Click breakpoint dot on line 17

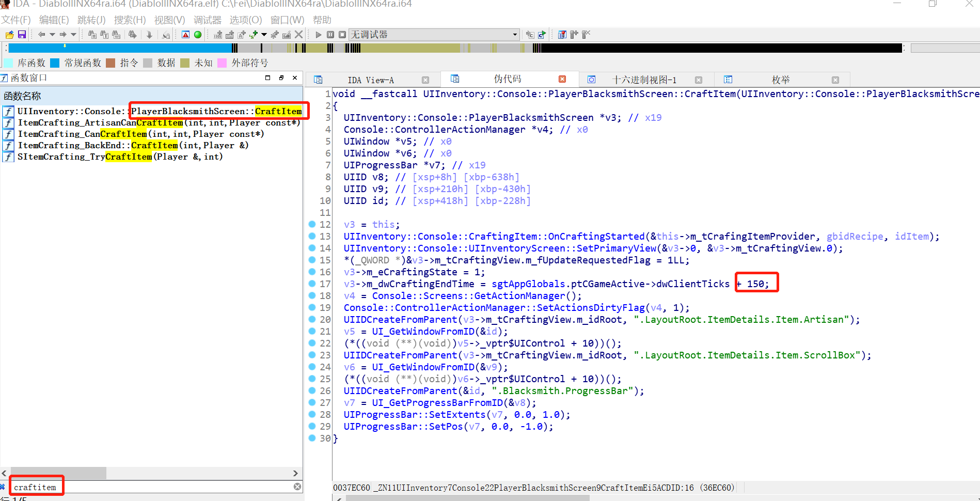[x=312, y=284]
